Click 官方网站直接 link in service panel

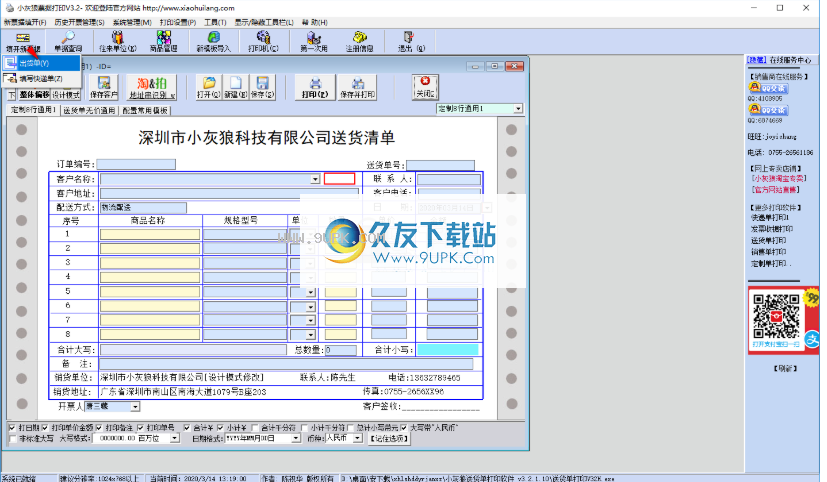tap(775, 189)
